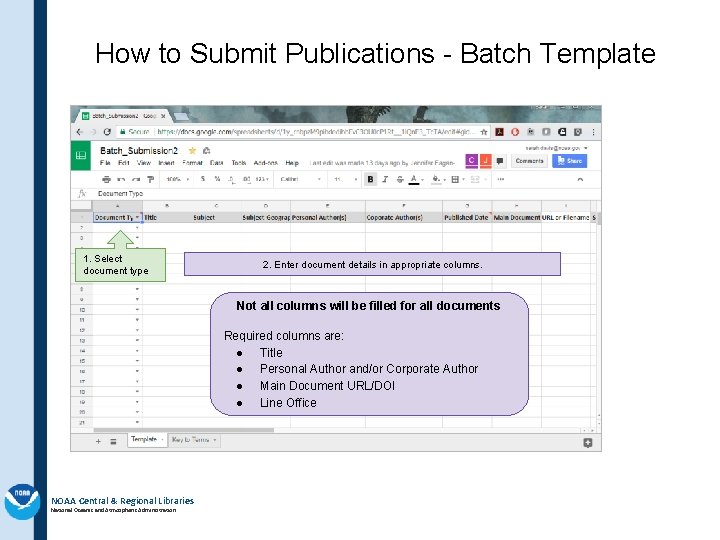This screenshot has height=540, width=720.
Task: Open the Data menu
Action: 216,163
